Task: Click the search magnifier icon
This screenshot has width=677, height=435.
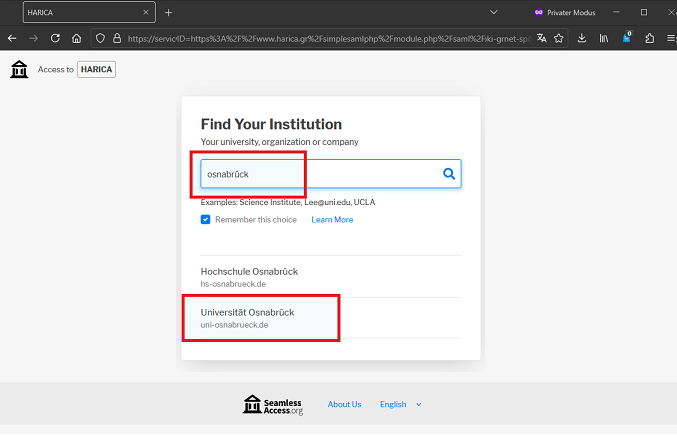Action: [449, 174]
